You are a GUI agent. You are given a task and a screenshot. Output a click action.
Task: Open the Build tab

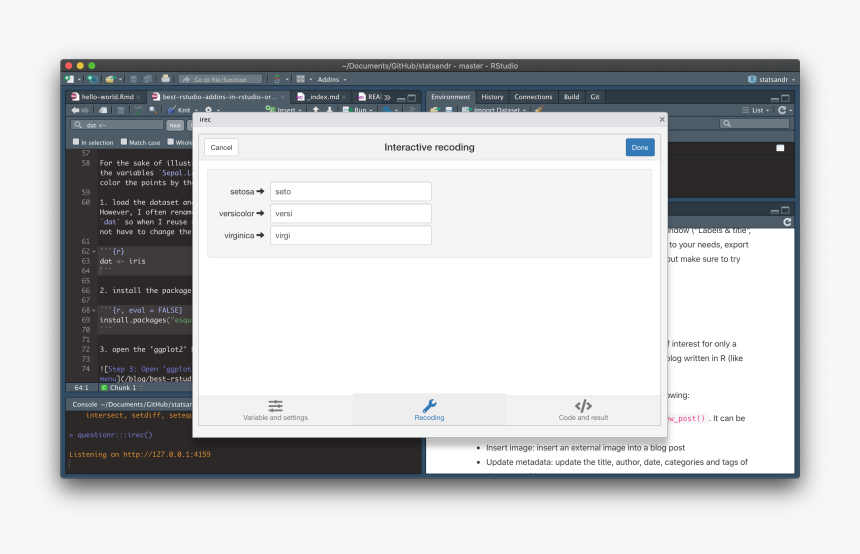click(572, 97)
